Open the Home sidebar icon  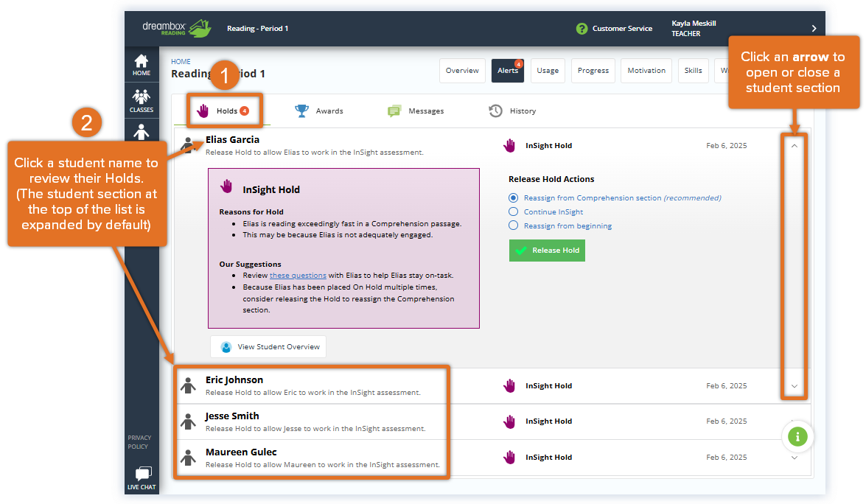point(142,65)
